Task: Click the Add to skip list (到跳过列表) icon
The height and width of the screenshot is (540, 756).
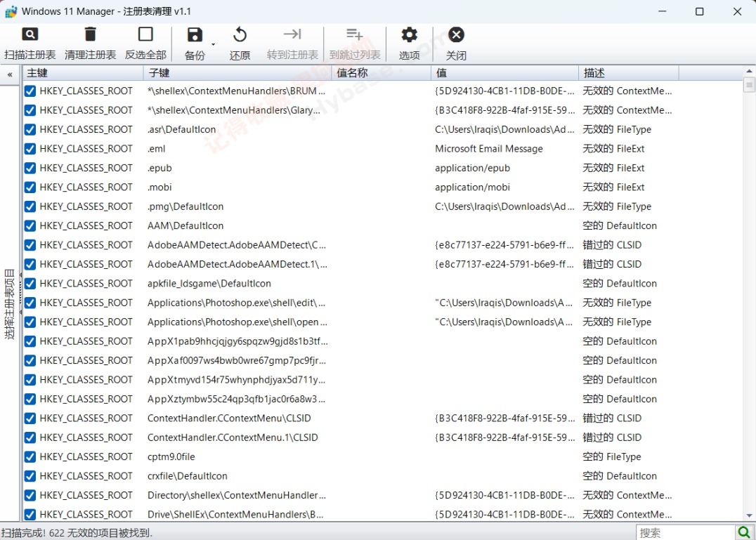Action: click(x=354, y=34)
